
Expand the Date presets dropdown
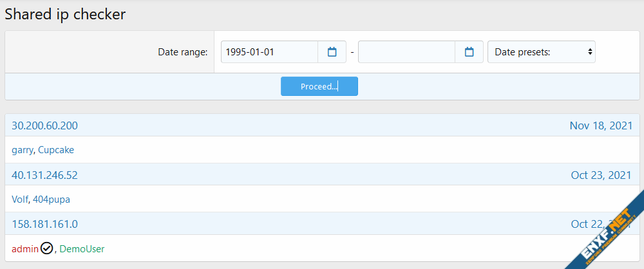point(541,52)
